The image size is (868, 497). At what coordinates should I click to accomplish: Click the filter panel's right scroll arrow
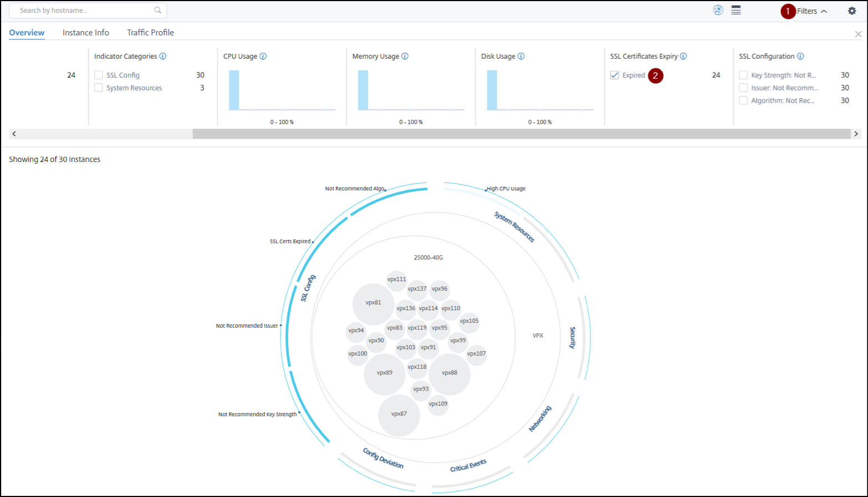point(856,134)
